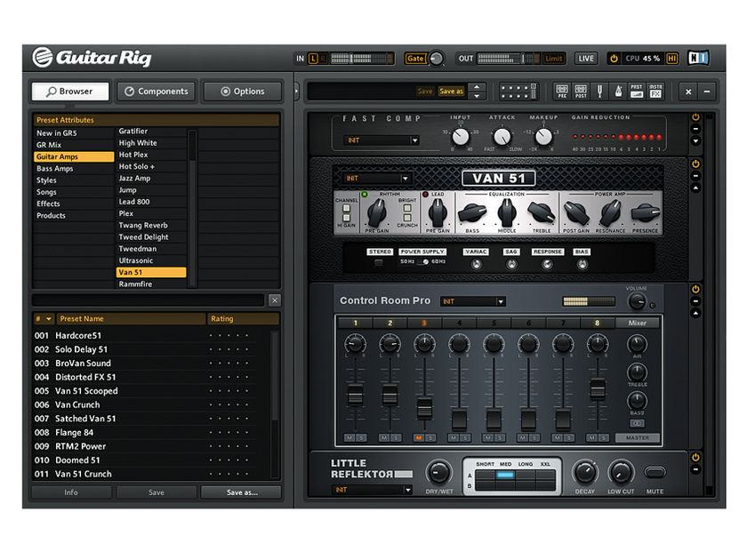Open the Metronome icon in the toolbar
Screen dimensions: 747x560
point(619,91)
